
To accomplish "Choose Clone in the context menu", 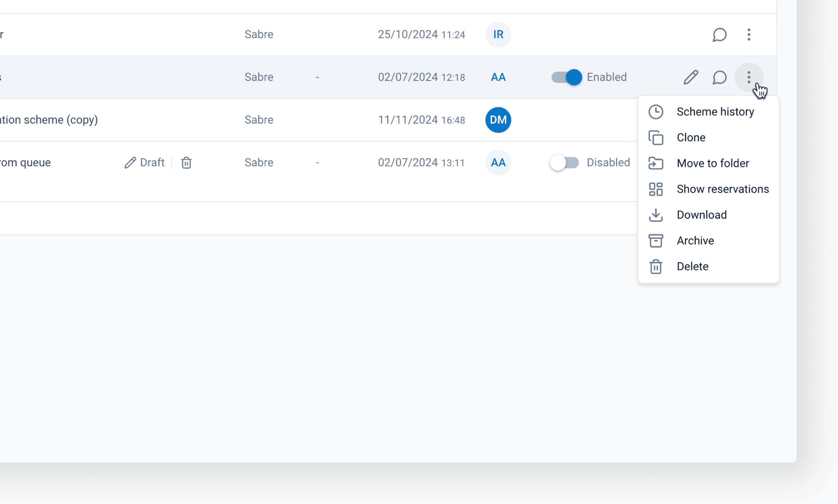I will 691,137.
